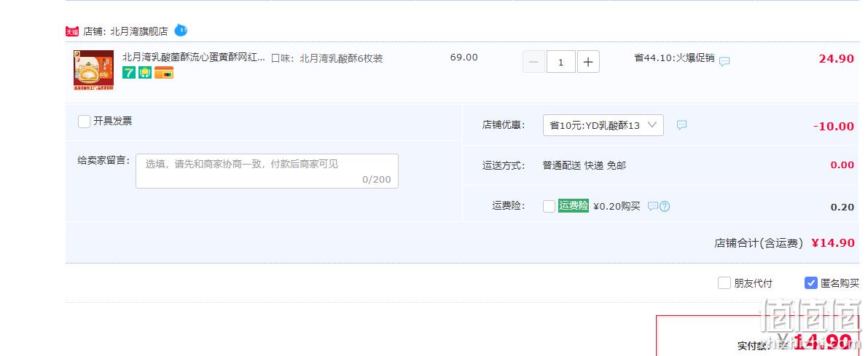Open the blue Wangwang chat icon
This screenshot has width=868, height=356.
pyautogui.click(x=181, y=30)
